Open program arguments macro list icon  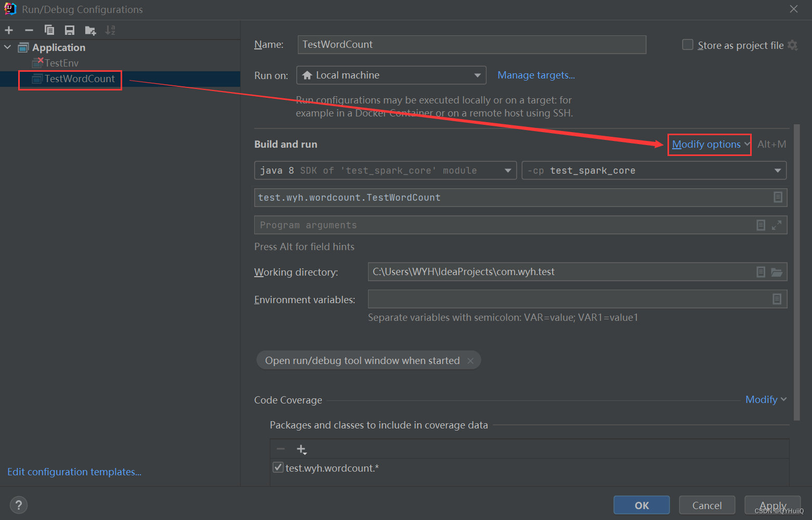761,225
